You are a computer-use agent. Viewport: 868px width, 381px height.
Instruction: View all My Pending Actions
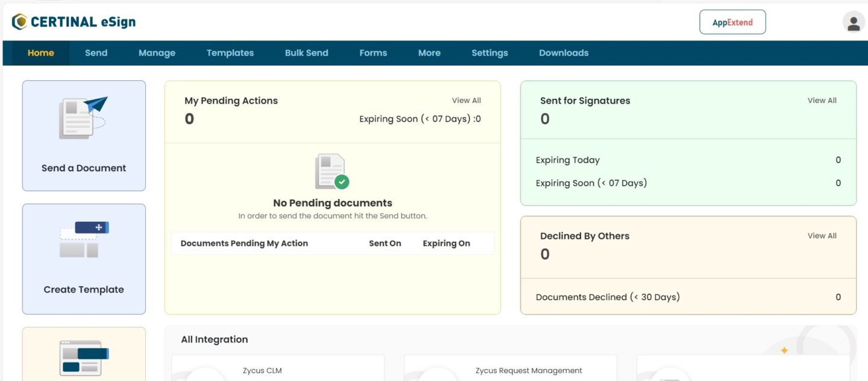pyautogui.click(x=467, y=101)
